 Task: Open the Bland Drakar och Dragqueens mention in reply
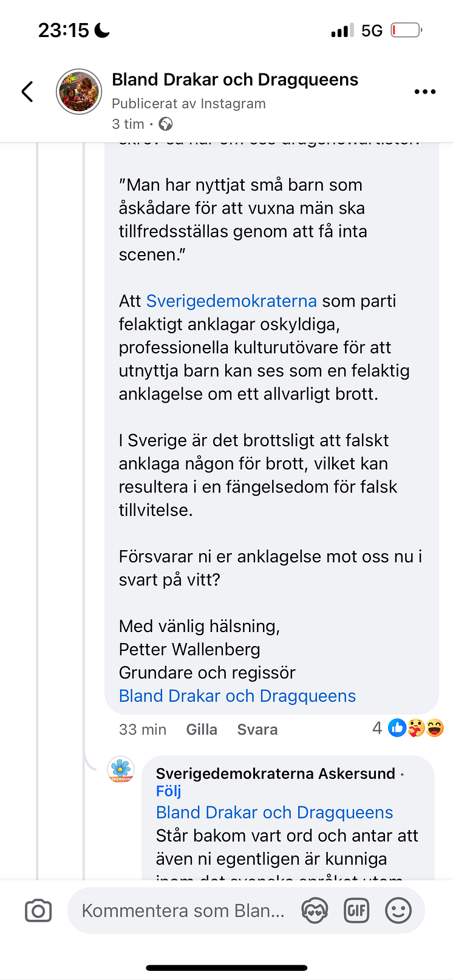coord(274,812)
